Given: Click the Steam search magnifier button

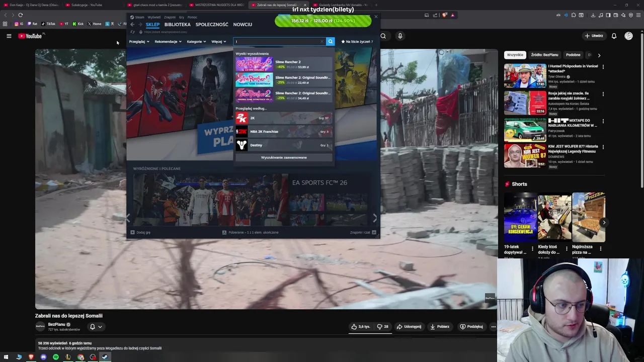Looking at the screenshot, I should (x=331, y=42).
